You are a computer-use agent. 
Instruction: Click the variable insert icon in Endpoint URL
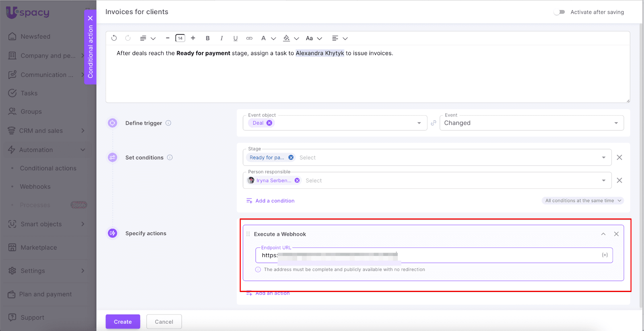[x=605, y=255]
